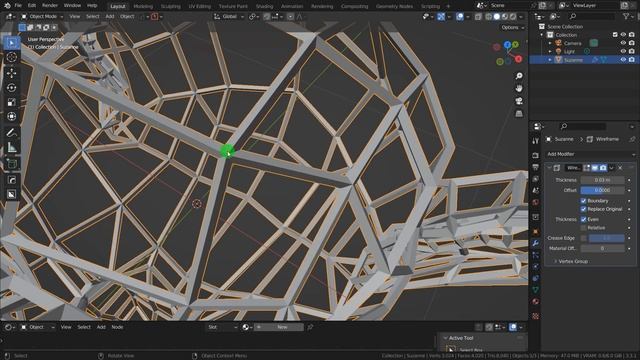The image size is (640, 360).
Task: Hide Camera in viewport eye icon
Action: 623,43
